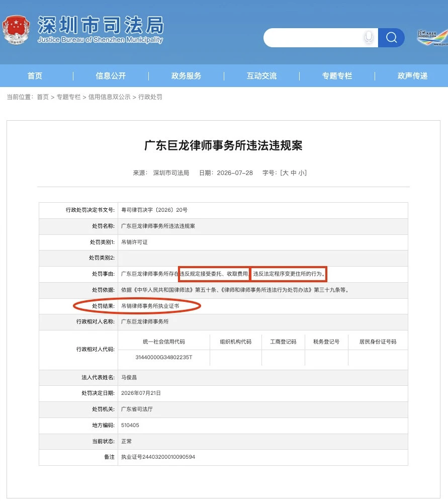448x501 pixels.
Task: Set font size to 小
Action: tap(302, 173)
